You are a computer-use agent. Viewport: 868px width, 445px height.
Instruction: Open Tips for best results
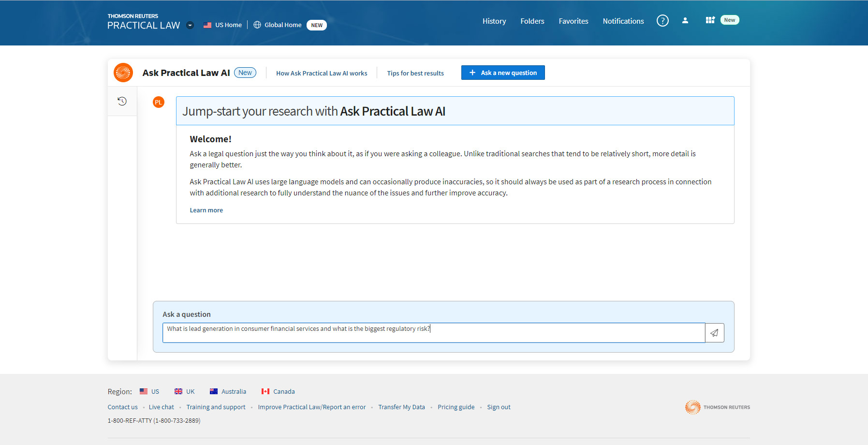pyautogui.click(x=415, y=73)
